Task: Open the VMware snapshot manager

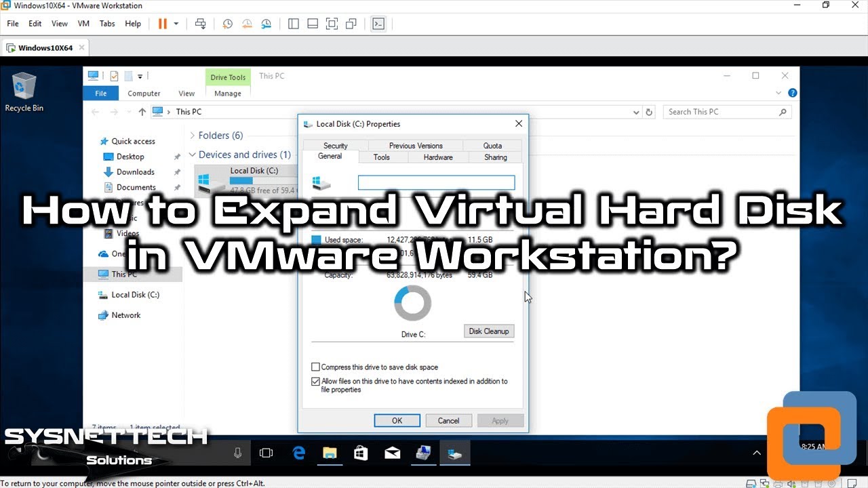Action: [266, 23]
